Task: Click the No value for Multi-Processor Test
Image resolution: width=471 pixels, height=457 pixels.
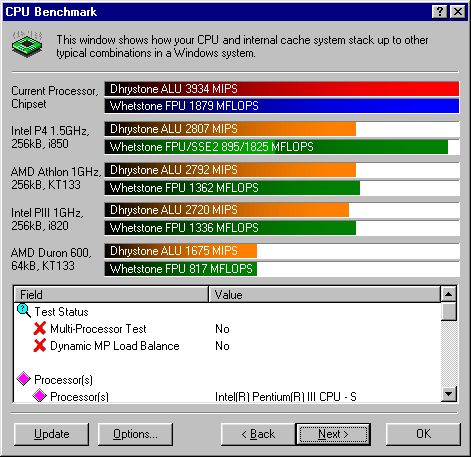Action: [x=222, y=329]
